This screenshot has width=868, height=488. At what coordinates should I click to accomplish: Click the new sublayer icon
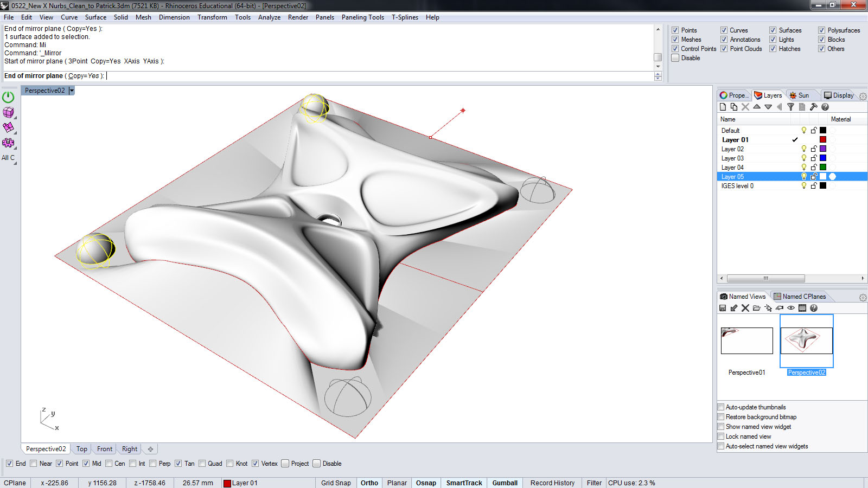point(734,107)
